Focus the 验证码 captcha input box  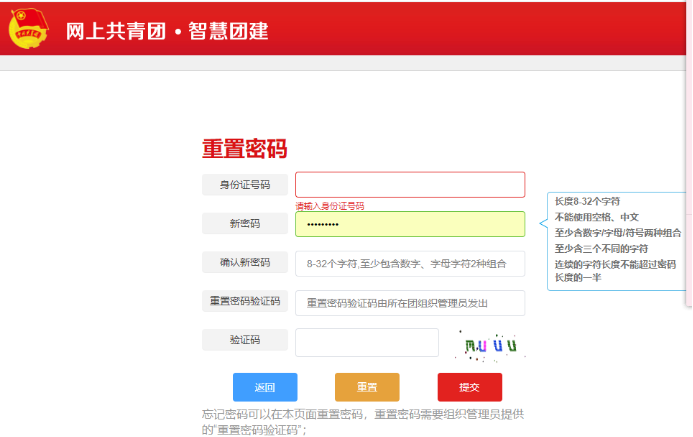(366, 342)
